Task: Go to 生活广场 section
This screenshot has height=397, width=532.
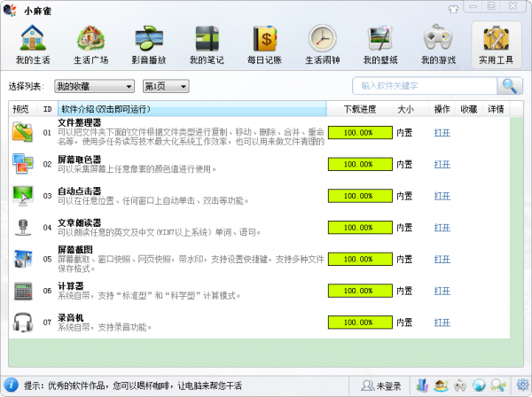Action: click(x=90, y=45)
